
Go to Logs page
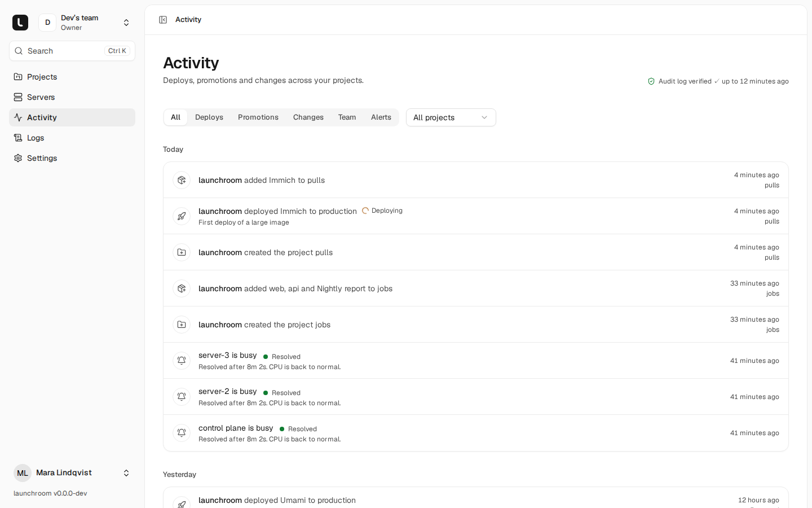tap(72, 138)
